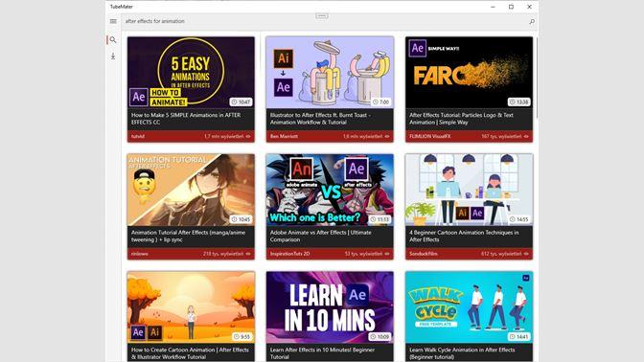Open the autumn cartoon animation thumbnail
The image size is (644, 362).
click(191, 307)
